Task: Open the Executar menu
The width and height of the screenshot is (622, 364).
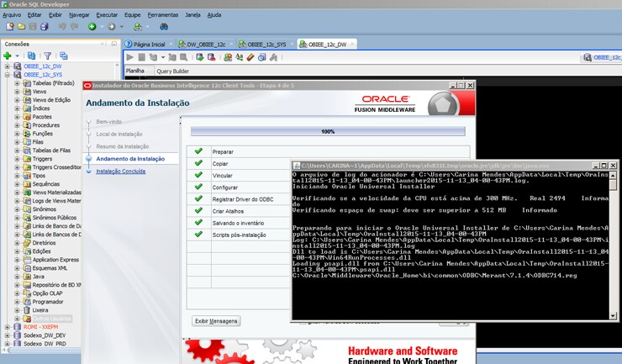Action: [107, 14]
